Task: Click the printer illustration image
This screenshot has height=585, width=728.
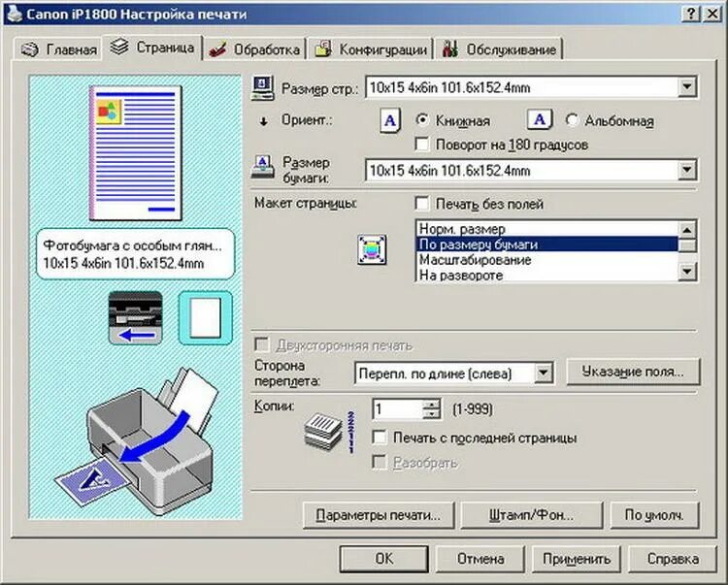Action: pos(135,440)
